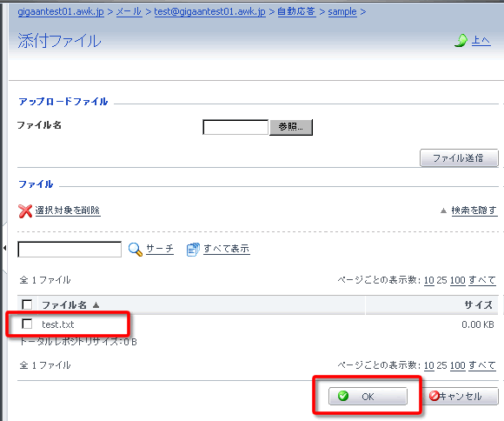Click the OK button

(x=368, y=396)
